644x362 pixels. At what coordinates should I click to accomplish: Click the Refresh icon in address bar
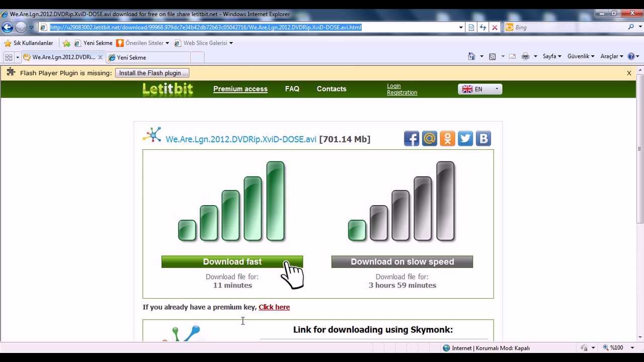483,28
